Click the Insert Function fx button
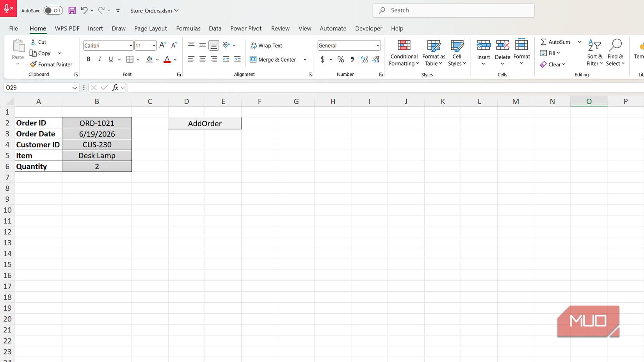This screenshot has width=644, height=362. click(115, 88)
